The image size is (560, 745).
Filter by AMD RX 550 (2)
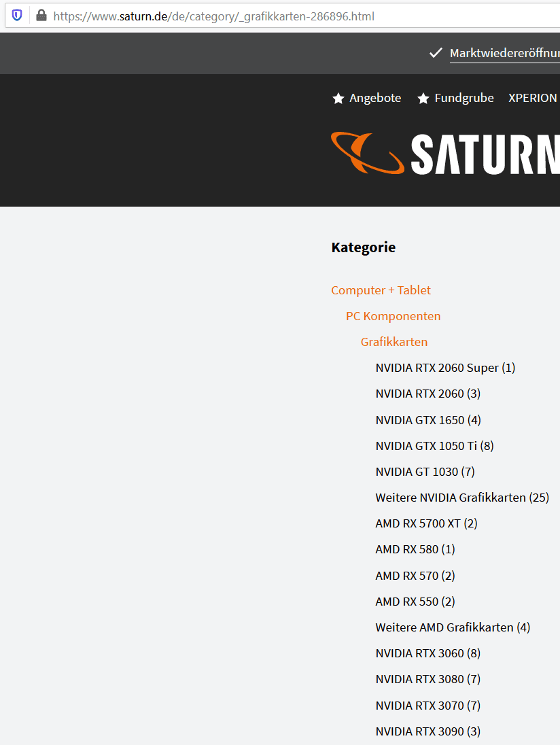[x=415, y=602]
